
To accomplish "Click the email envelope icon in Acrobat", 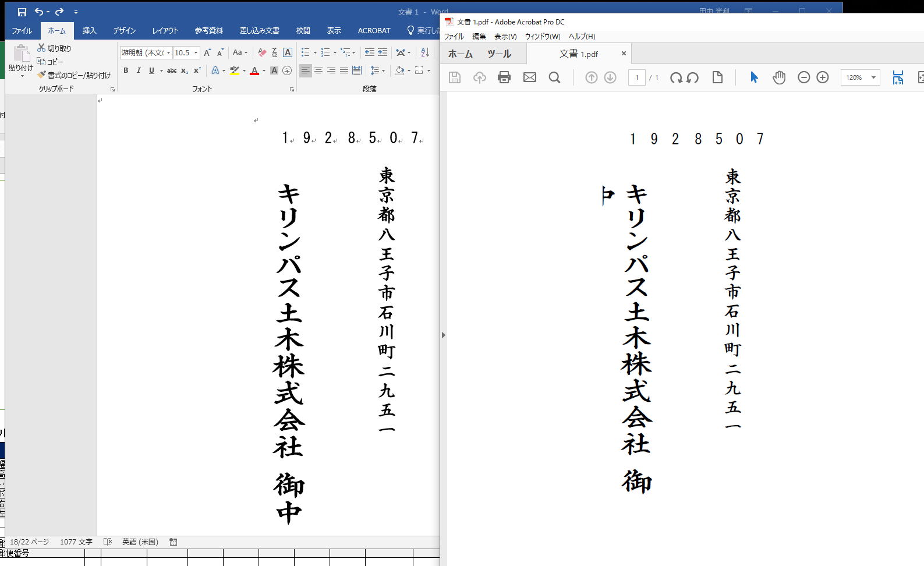I will pyautogui.click(x=530, y=77).
